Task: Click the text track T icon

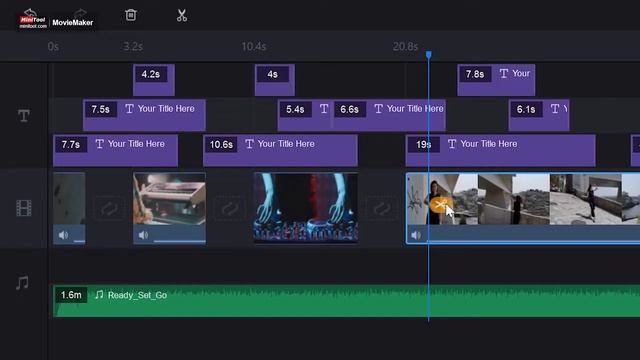Action: click(x=24, y=116)
